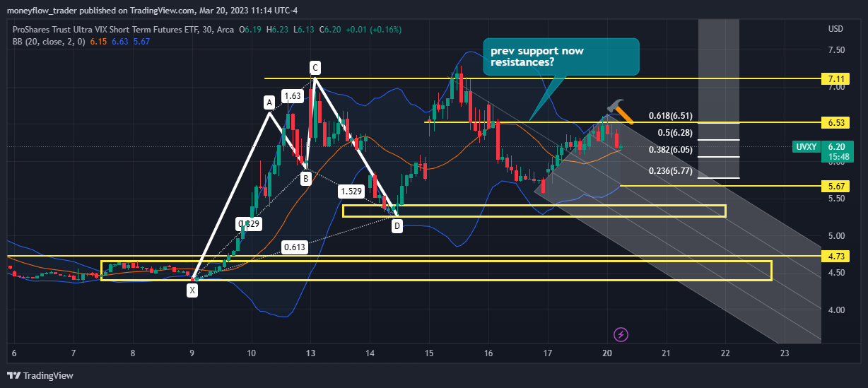Click date 7 on the time axis
Screen dimensions: 868x388
click(74, 352)
